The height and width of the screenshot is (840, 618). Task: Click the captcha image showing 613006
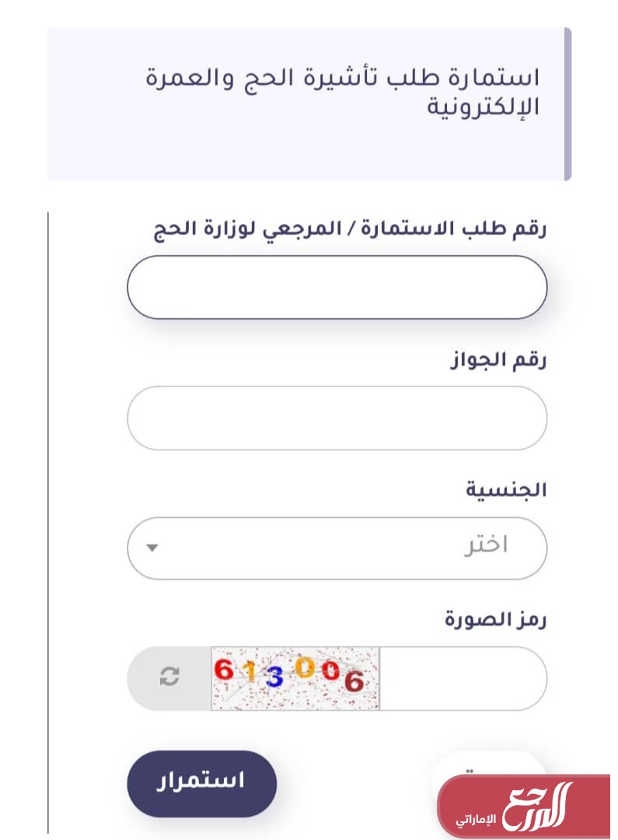tap(295, 677)
